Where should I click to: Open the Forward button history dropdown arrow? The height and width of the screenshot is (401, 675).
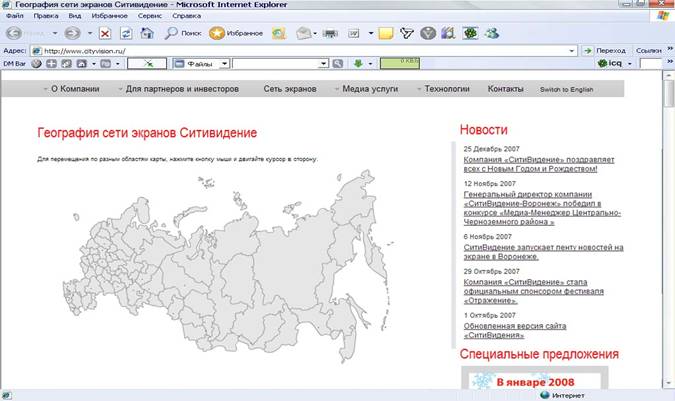tap(90, 33)
